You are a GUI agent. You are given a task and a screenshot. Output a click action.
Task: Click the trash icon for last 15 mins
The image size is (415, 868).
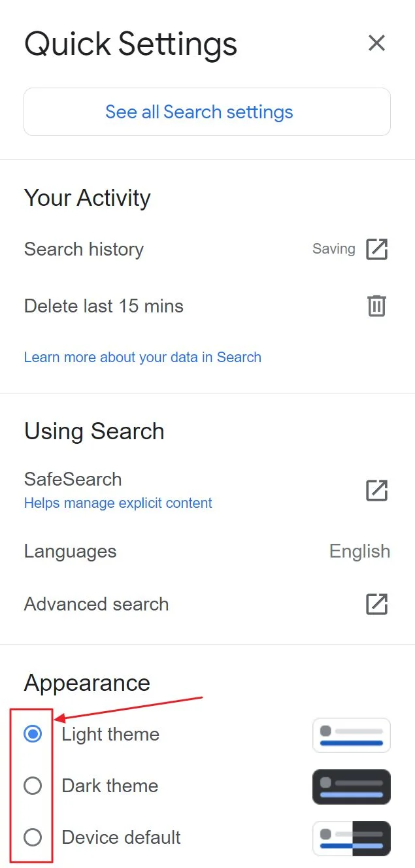coord(376,306)
